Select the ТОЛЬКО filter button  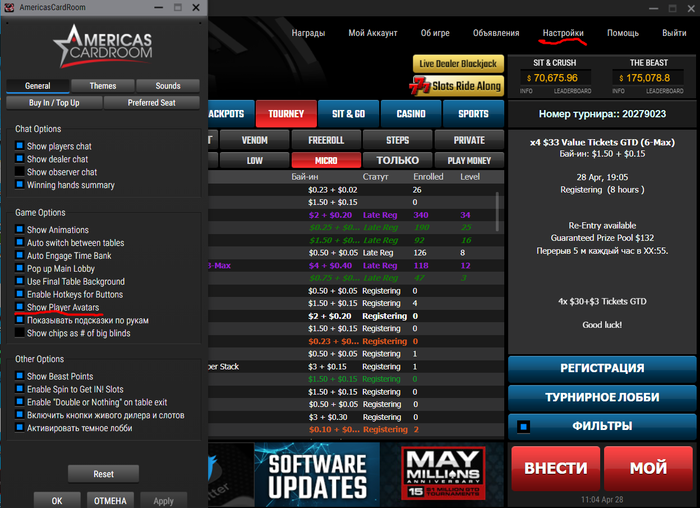coord(397,160)
